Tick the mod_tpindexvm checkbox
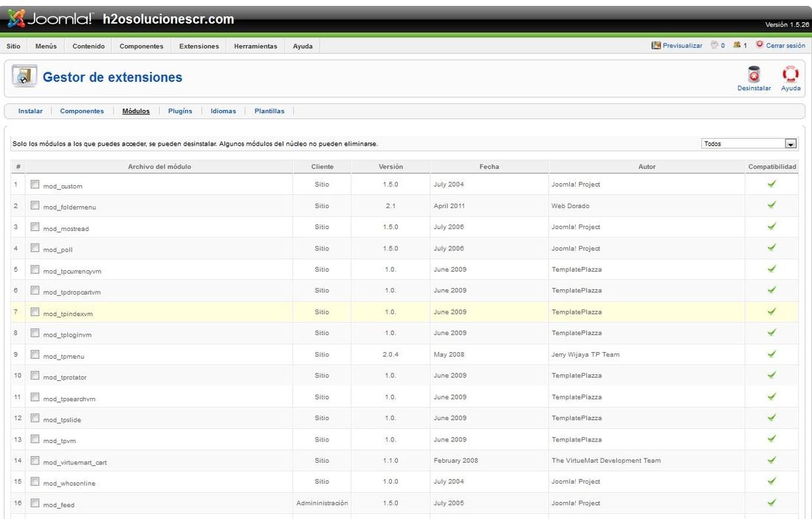 point(35,312)
